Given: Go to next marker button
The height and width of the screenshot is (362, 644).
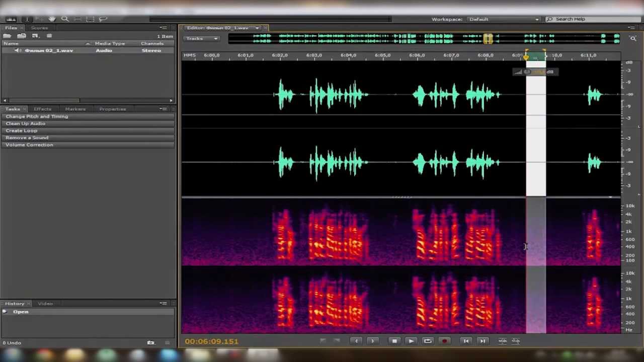Looking at the screenshot, I should click(x=373, y=341).
